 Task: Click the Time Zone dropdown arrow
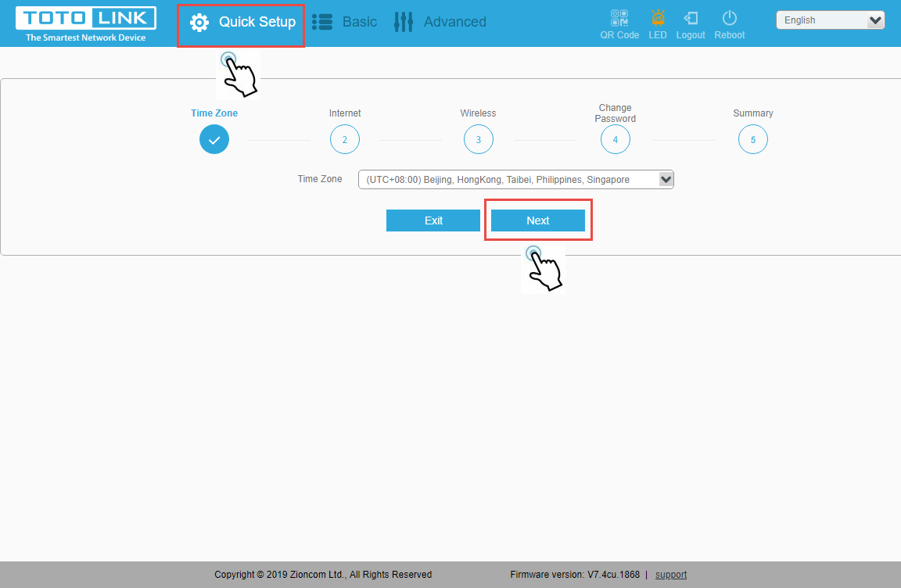666,180
